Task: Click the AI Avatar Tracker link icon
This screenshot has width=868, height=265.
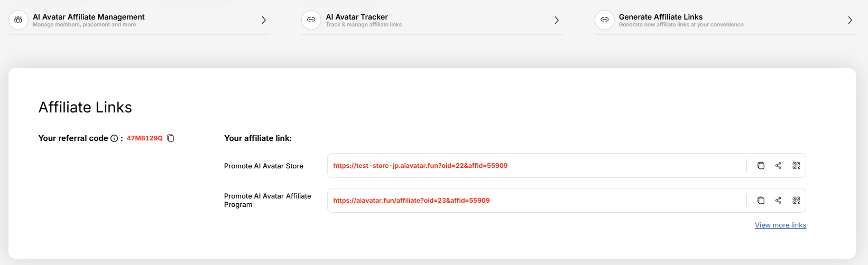Action: tap(311, 20)
